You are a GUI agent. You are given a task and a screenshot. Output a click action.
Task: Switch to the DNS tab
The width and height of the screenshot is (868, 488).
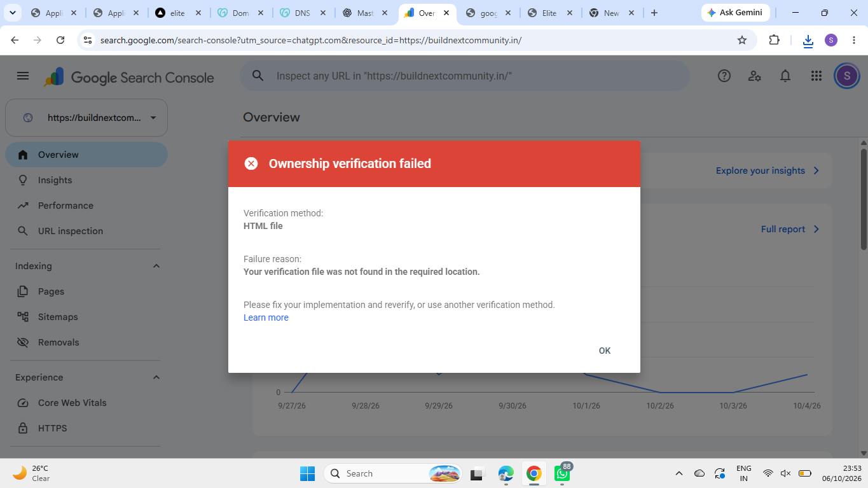(304, 13)
